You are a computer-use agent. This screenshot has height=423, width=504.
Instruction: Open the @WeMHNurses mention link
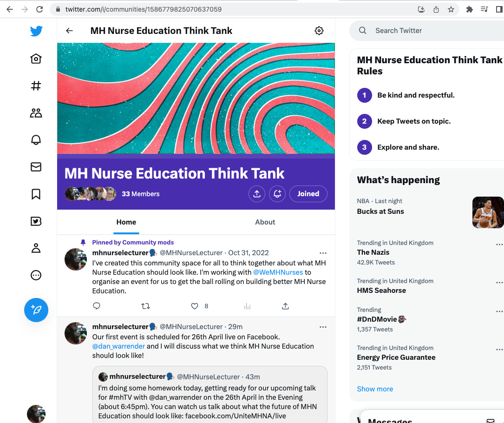pyautogui.click(x=278, y=272)
